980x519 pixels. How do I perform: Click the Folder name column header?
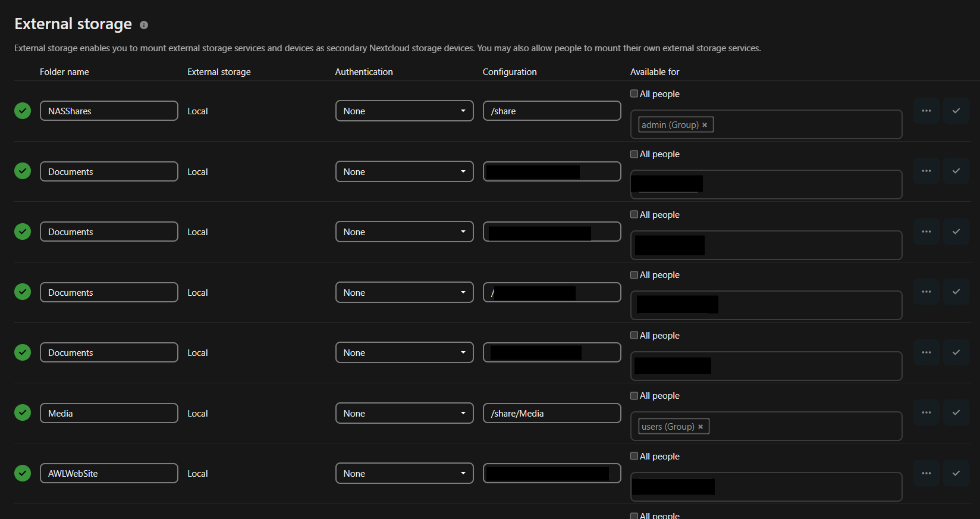click(x=64, y=72)
